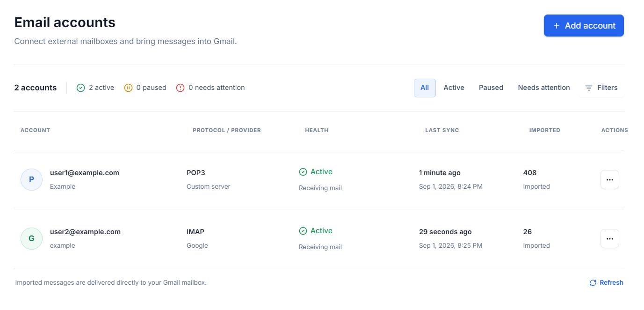
Task: Click the Google provider text
Action: click(197, 245)
